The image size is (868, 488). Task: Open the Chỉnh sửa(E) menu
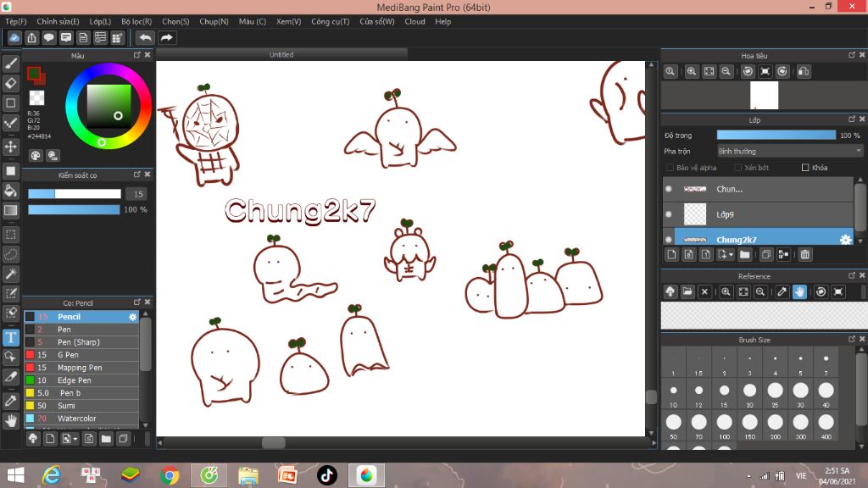[58, 21]
